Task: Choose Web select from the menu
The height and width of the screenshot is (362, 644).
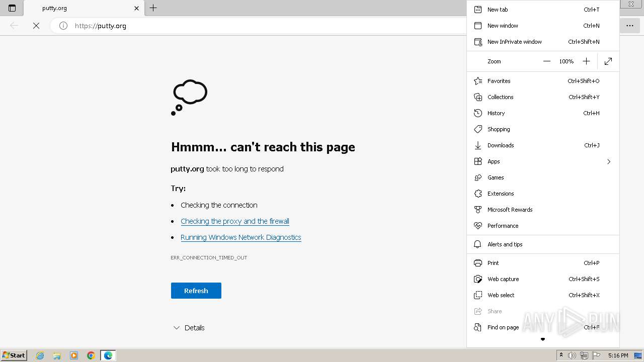Action: click(x=543, y=295)
